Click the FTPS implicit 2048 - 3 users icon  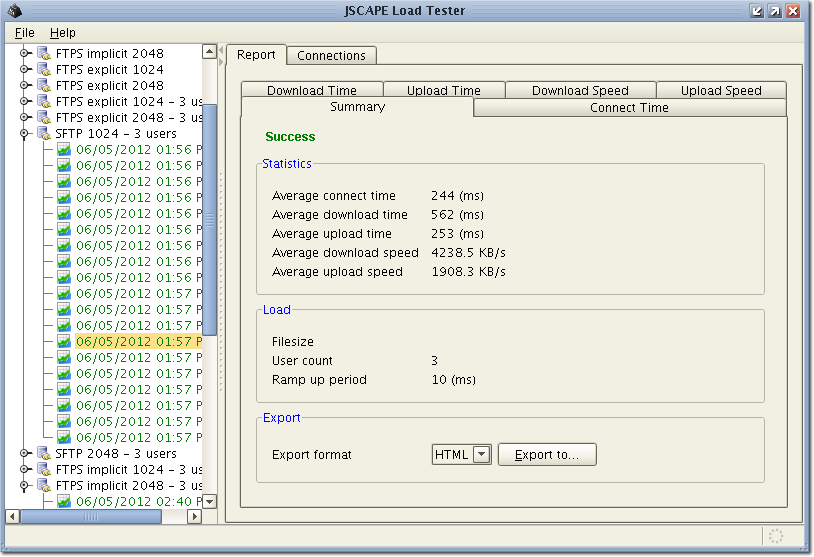pyautogui.click(x=44, y=486)
